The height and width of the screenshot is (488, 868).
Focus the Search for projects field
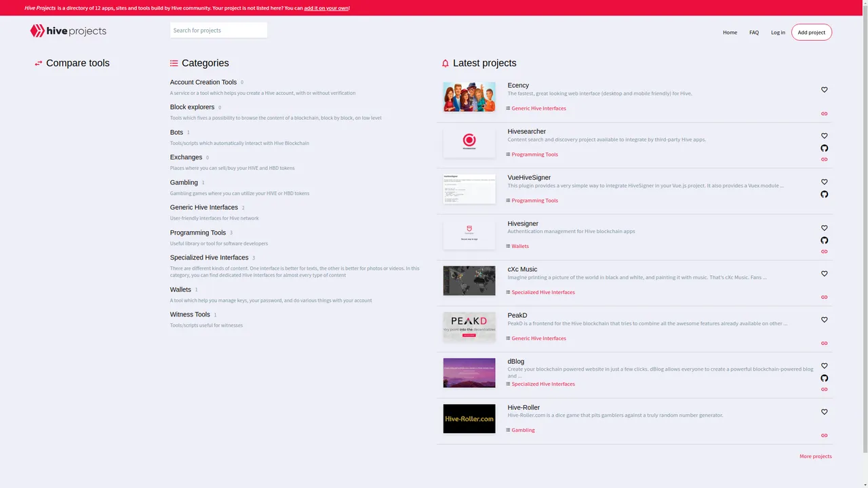pos(218,30)
